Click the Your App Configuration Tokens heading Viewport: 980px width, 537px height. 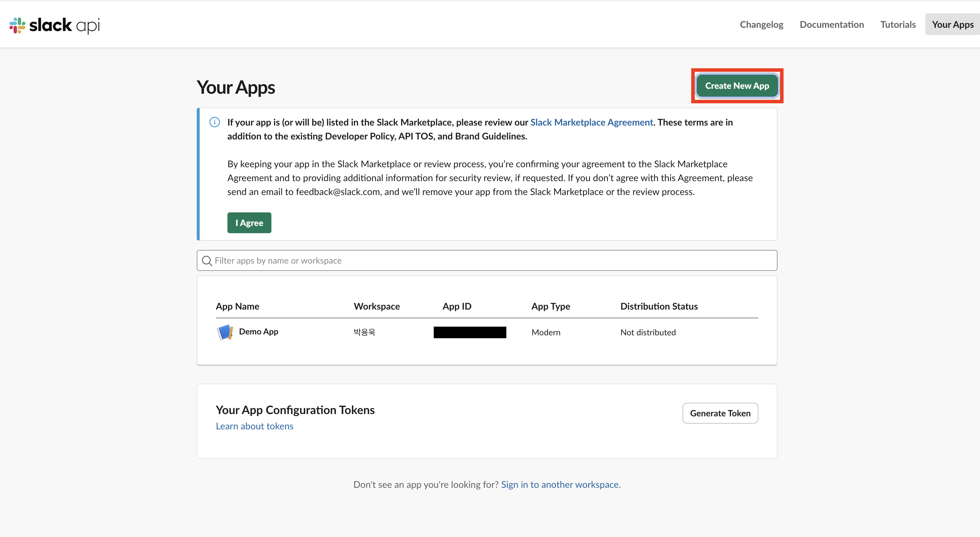coord(295,410)
